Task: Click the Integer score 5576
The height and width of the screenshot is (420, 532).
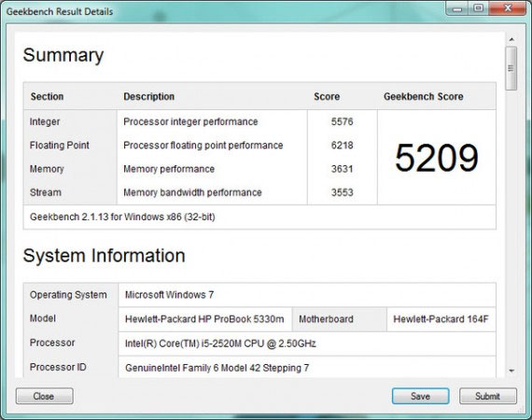Action: [342, 121]
